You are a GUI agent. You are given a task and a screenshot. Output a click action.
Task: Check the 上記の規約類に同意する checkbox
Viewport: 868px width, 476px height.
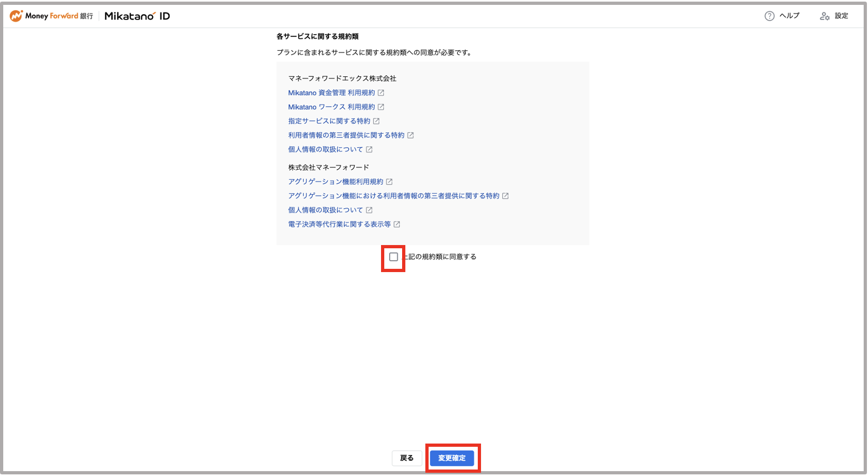point(393,257)
